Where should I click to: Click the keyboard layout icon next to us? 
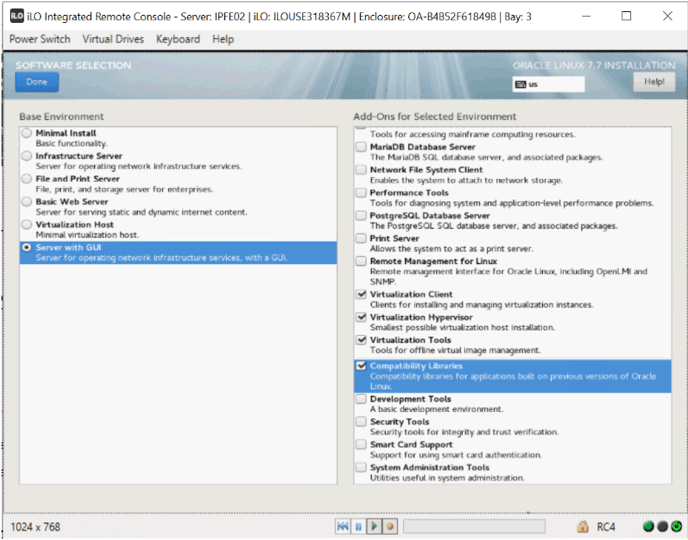click(x=520, y=84)
